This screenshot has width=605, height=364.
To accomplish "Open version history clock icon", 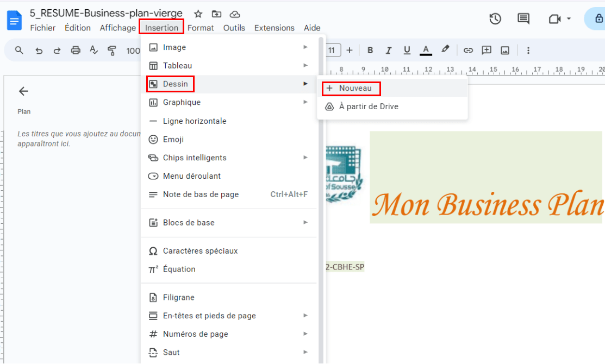I will (495, 18).
